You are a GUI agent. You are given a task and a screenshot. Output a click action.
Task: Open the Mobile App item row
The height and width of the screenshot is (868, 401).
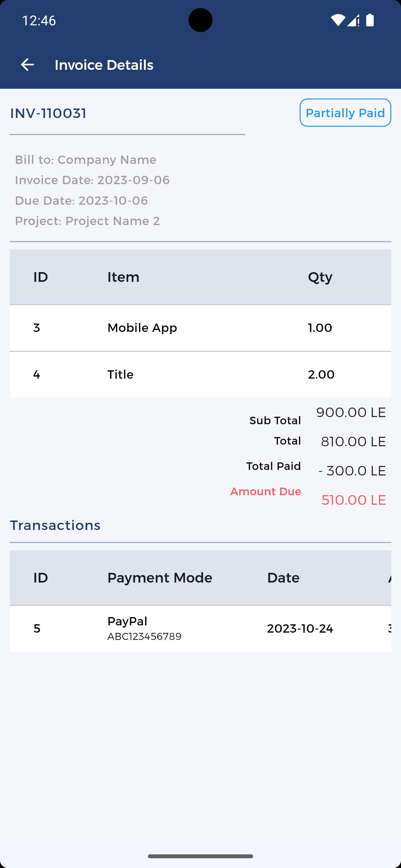200,328
